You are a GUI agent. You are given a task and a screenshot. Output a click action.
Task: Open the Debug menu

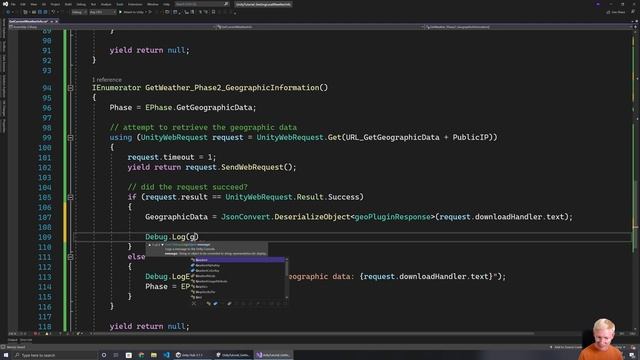[x=81, y=4]
